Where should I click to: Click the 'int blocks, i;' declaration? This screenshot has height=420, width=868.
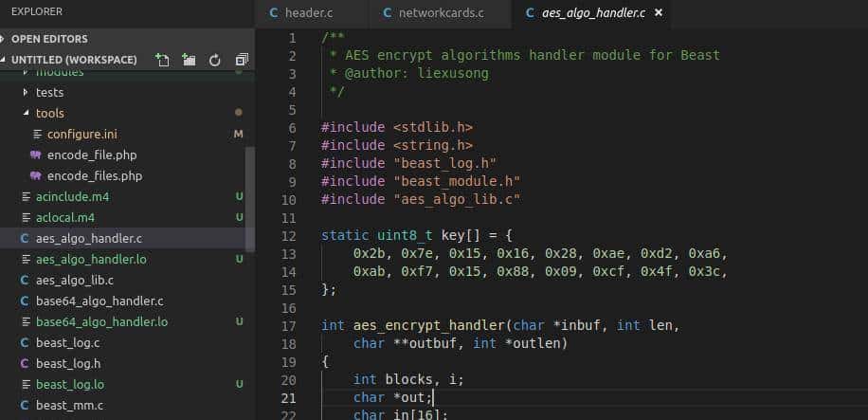pos(408,379)
